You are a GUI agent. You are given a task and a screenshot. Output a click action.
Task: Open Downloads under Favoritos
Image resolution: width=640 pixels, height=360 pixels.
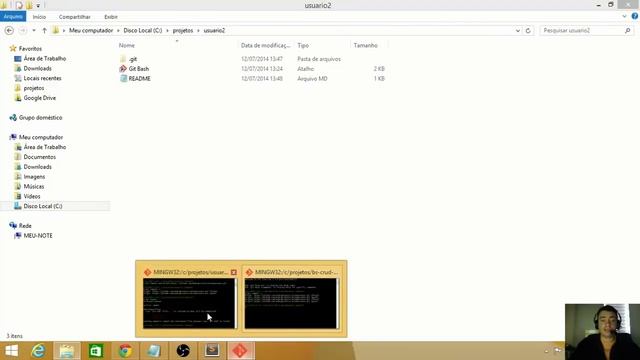(37, 69)
